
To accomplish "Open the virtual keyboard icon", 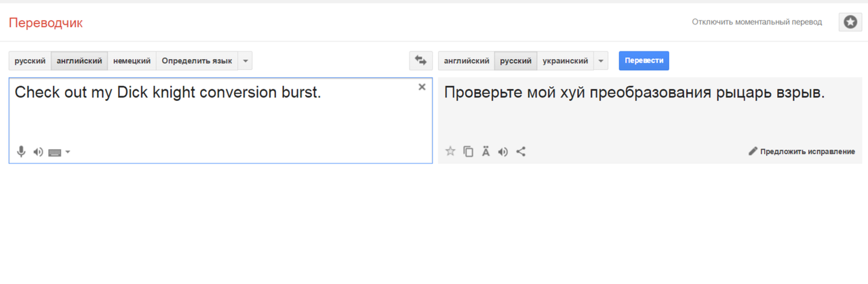I will coord(55,153).
